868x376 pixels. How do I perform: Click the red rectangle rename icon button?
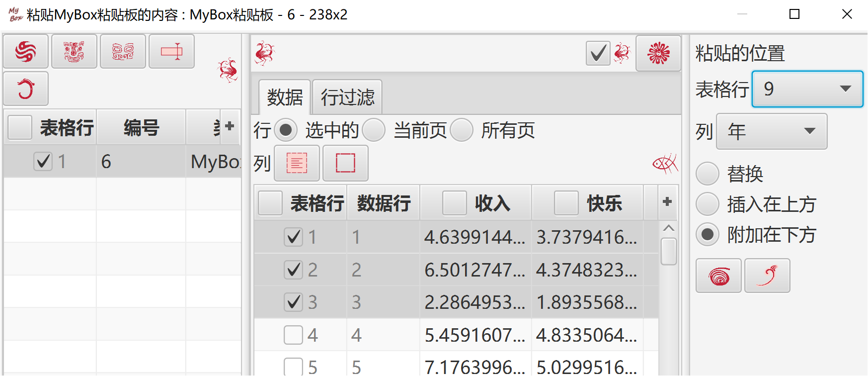coord(171,51)
